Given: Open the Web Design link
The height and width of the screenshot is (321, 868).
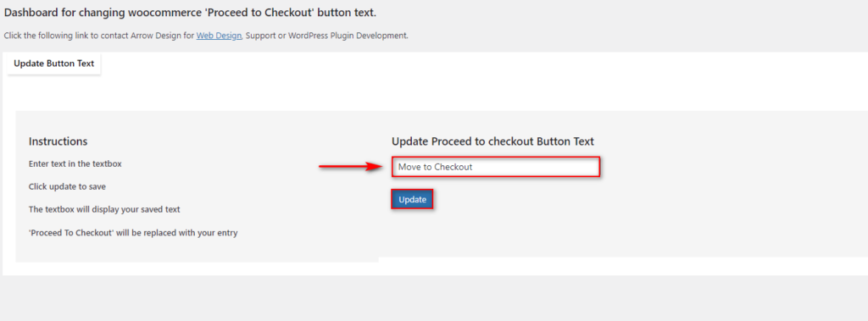Looking at the screenshot, I should [x=220, y=36].
